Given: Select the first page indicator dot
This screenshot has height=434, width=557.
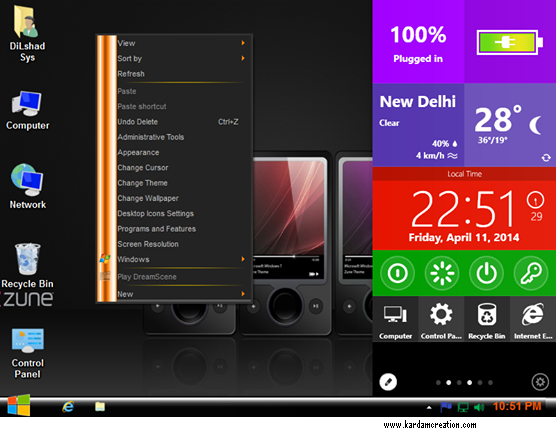Looking at the screenshot, I should coord(438,383).
